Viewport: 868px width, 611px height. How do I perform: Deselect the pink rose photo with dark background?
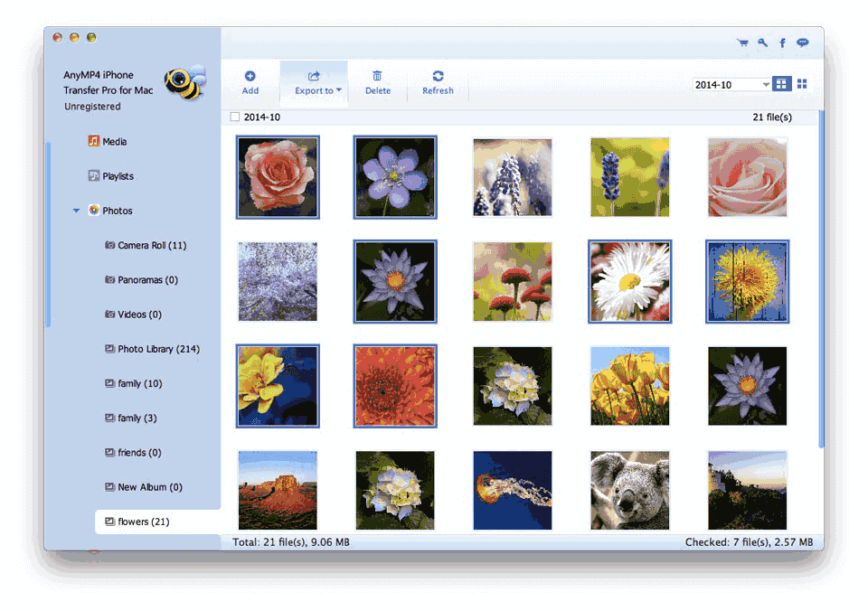coord(278,177)
